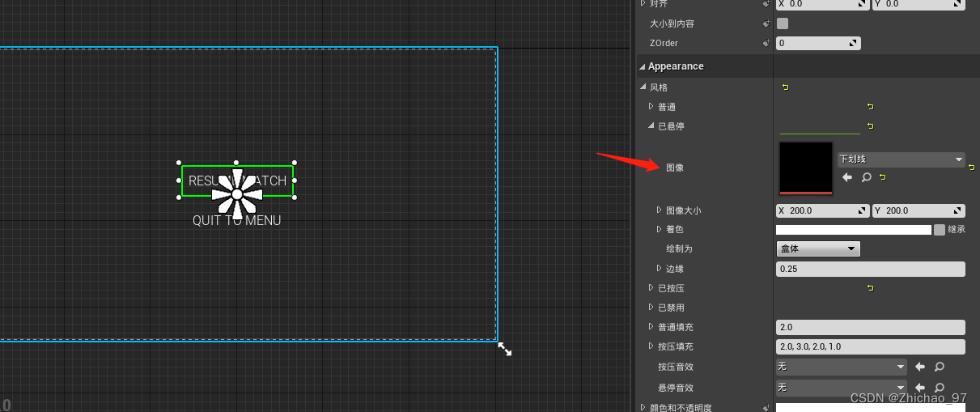The height and width of the screenshot is (412, 980).
Task: Expand the 已按压 pressed state
Action: (x=651, y=287)
